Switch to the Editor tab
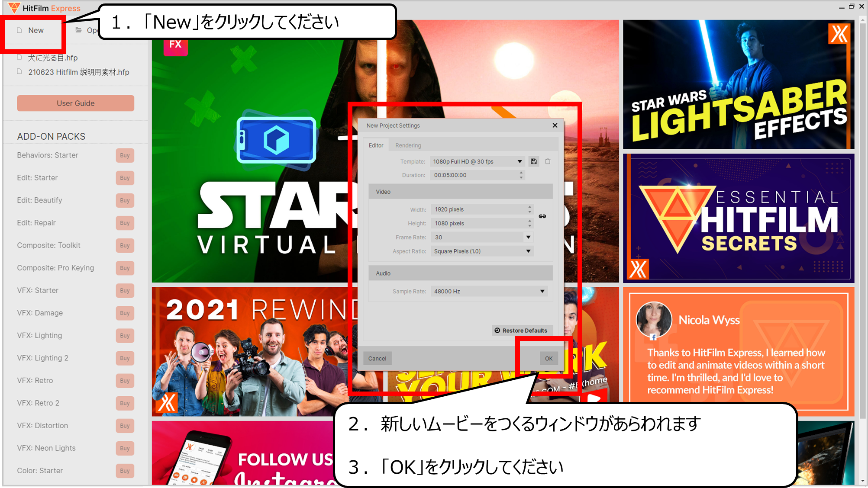Screen dimensions: 868x488 (x=376, y=145)
